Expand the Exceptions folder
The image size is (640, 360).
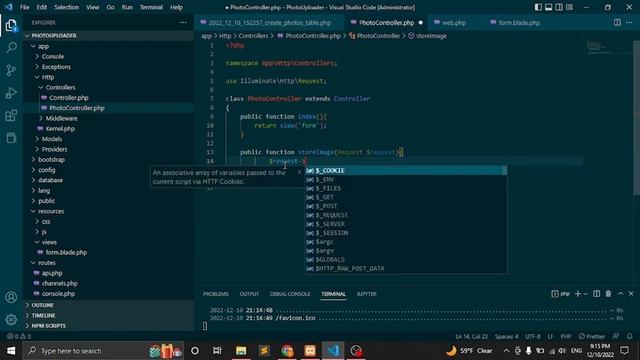pyautogui.click(x=56, y=67)
